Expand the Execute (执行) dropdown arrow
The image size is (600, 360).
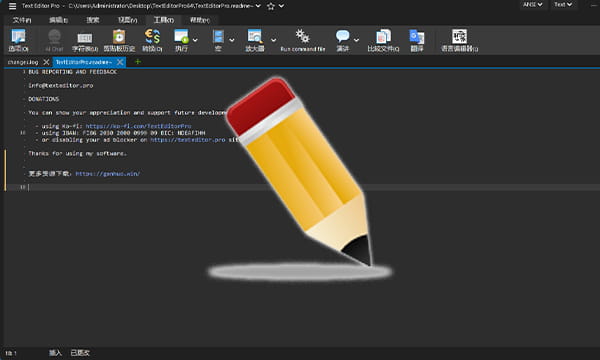195,40
